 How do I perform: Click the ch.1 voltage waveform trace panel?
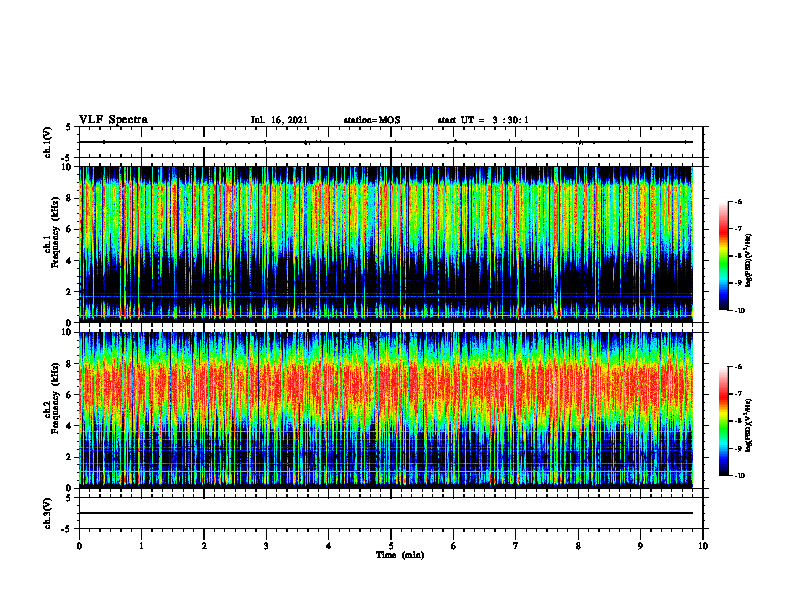click(x=391, y=142)
